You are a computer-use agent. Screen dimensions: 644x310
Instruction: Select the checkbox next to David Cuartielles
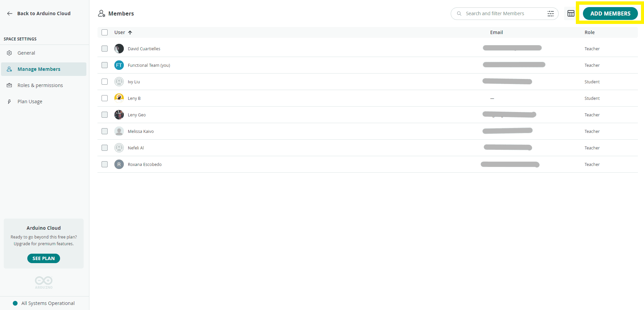pyautogui.click(x=105, y=49)
